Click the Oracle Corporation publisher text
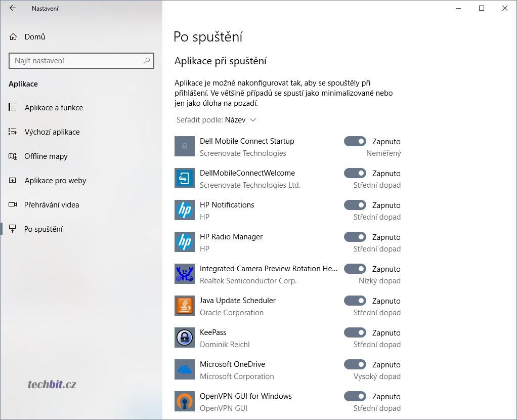 tap(232, 313)
